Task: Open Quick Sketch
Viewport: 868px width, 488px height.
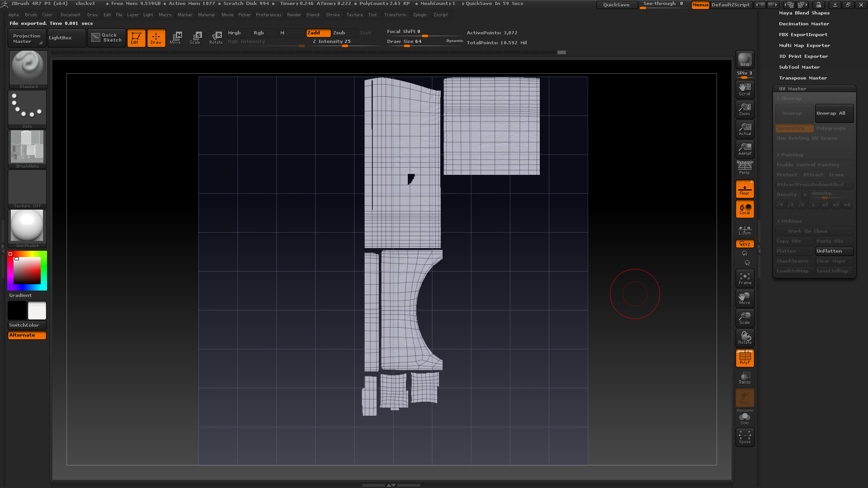Action: click(x=107, y=38)
